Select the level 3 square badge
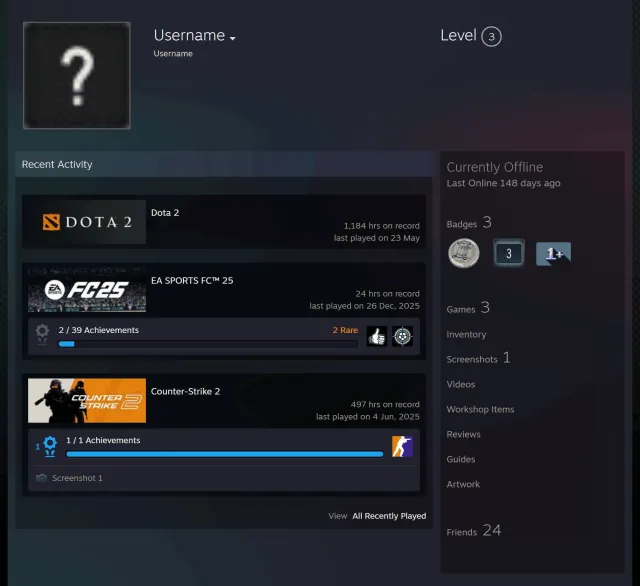Viewport: 640px width, 586px height. 509,253
